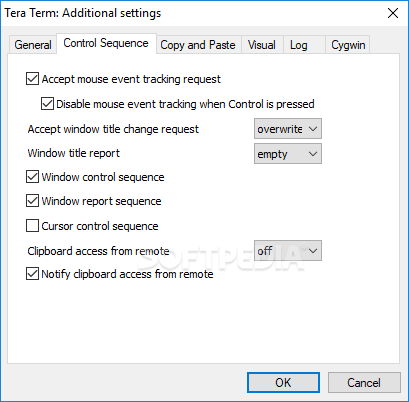Expand the Window title report dropdown
The height and width of the screenshot is (402, 409).
click(288, 153)
